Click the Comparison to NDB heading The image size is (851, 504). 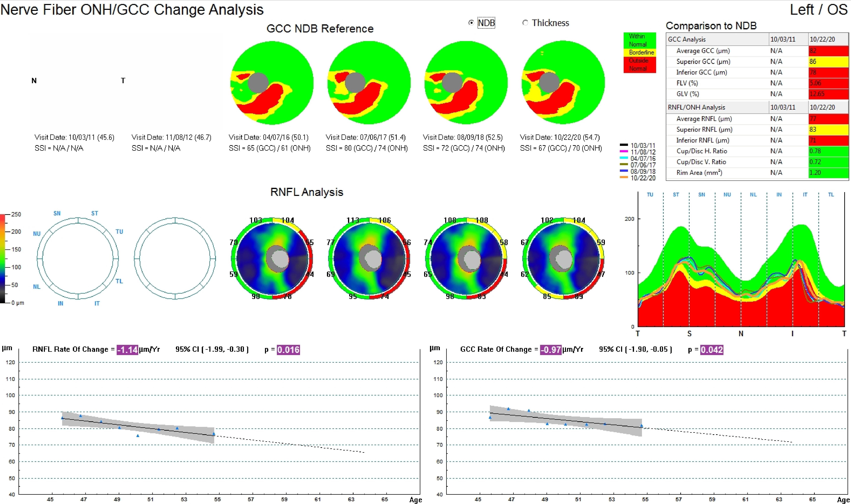[711, 26]
